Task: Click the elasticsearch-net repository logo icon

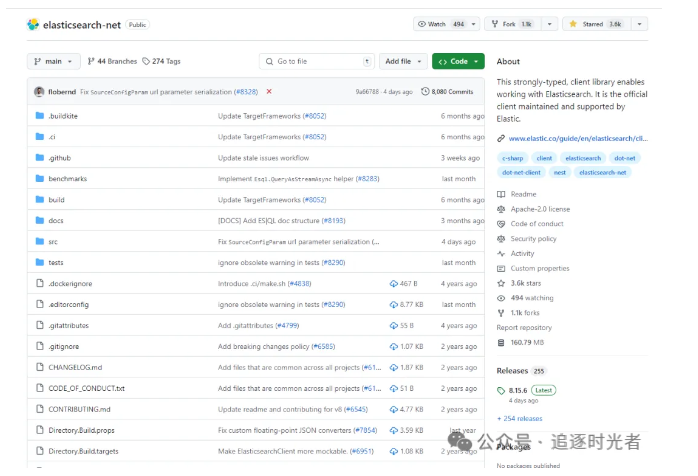Action: [33, 24]
